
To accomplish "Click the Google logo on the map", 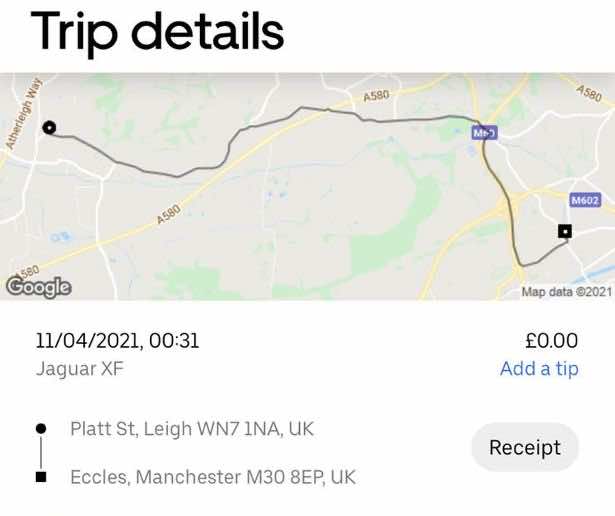I will pyautogui.click(x=39, y=286).
